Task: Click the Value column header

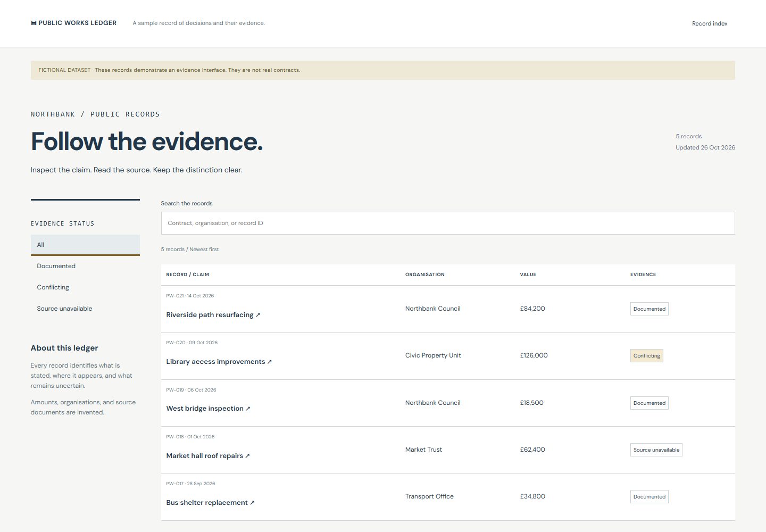Action: point(528,275)
